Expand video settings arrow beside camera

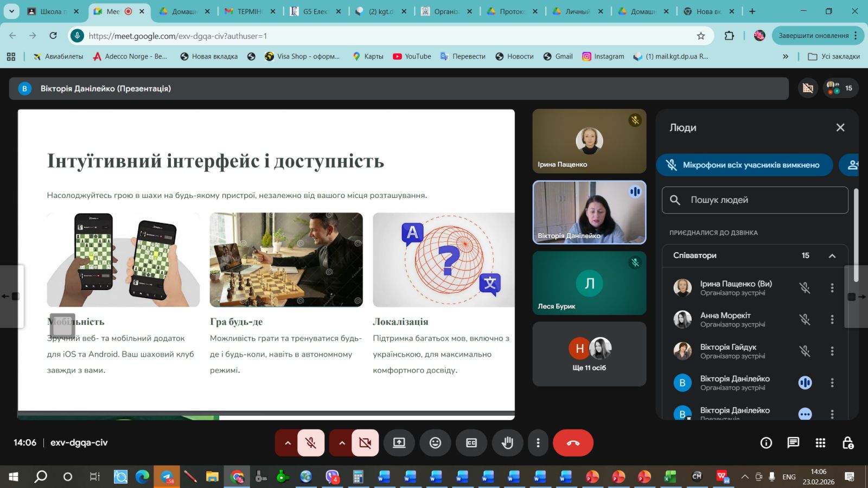tap(342, 443)
